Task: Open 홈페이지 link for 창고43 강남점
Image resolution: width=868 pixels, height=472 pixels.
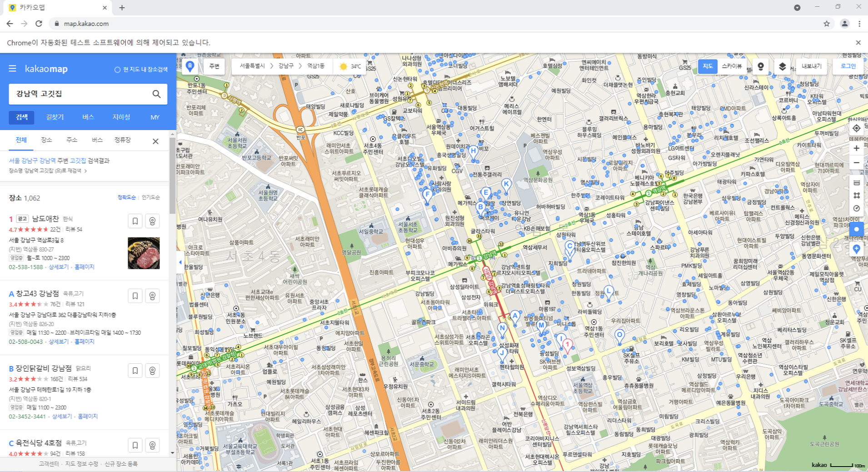Action: (85, 341)
